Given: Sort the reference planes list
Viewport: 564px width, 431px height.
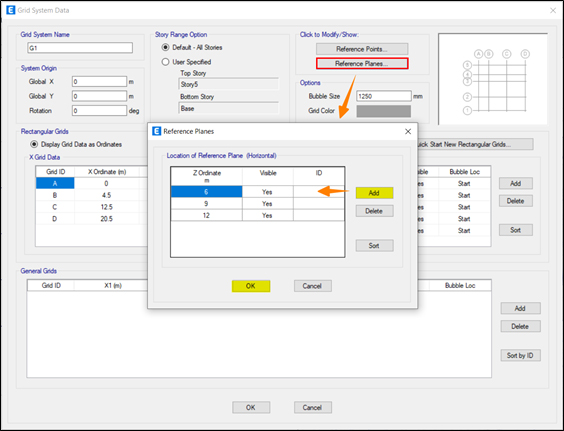Looking at the screenshot, I should [x=374, y=245].
